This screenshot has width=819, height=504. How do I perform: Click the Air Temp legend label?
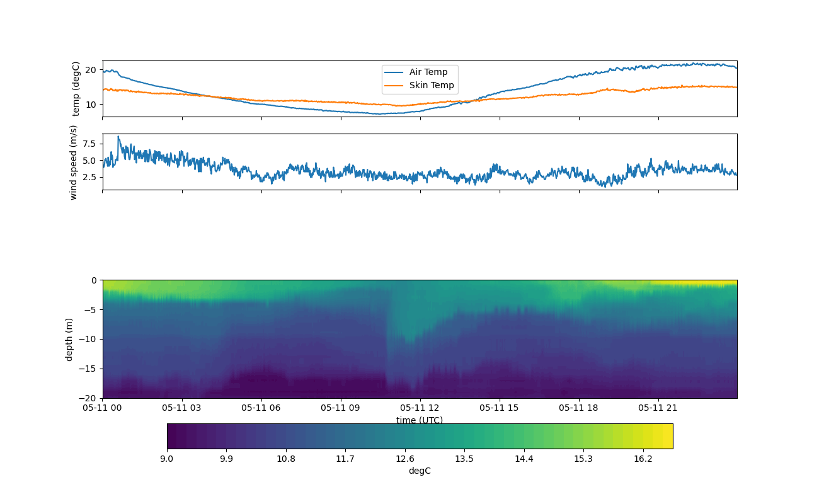pos(428,72)
